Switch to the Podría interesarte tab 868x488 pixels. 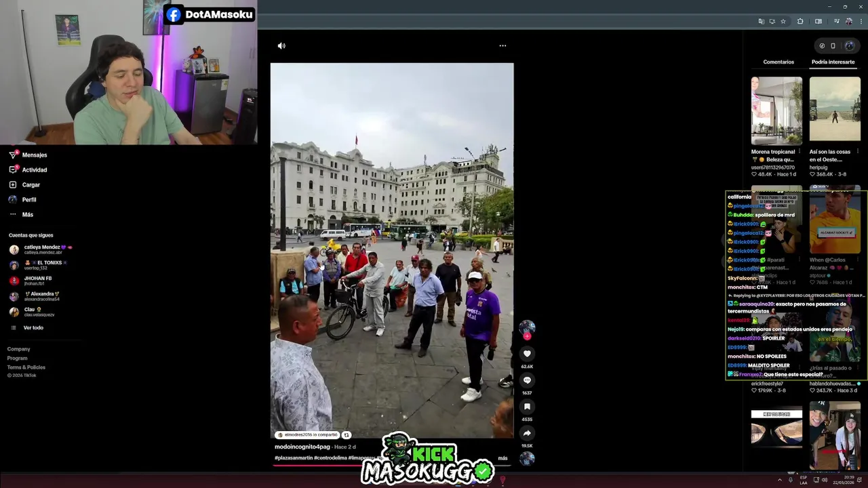833,62
